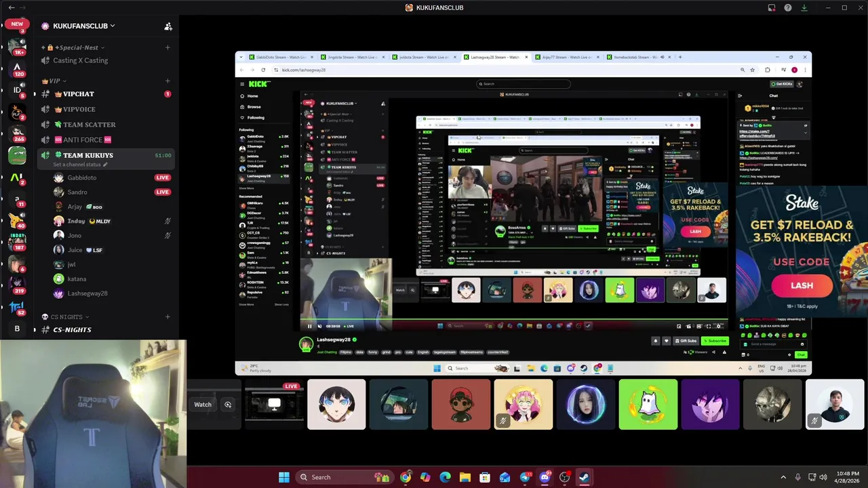Join the ANTI FORCE voice channel

104,140
